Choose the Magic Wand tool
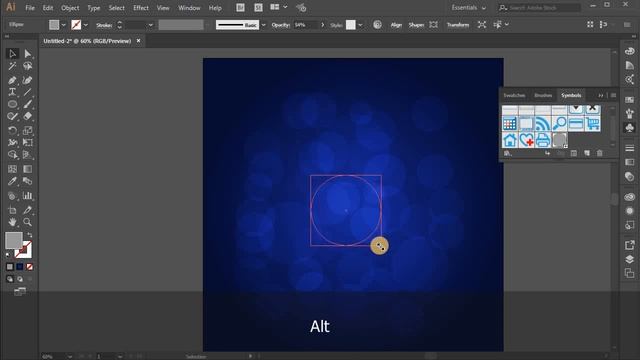The image size is (640, 360). [12, 66]
